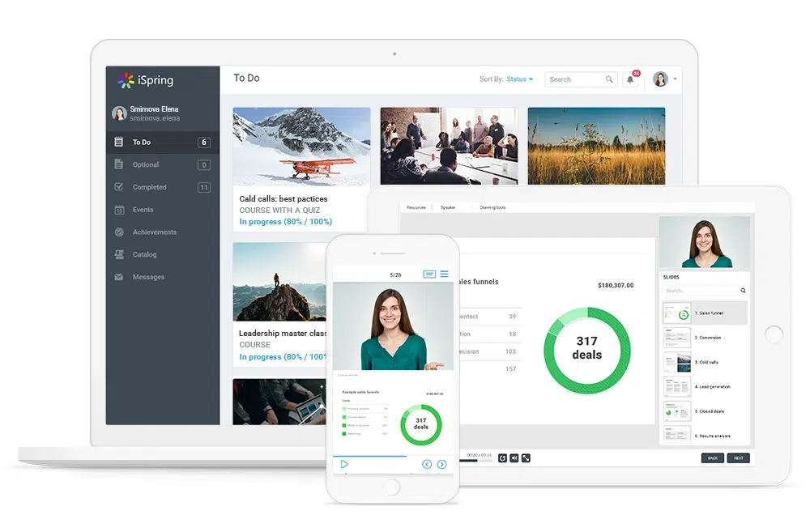Image resolution: width=810 pixels, height=532 pixels.
Task: Play the presentation on the phone
Action: click(344, 463)
